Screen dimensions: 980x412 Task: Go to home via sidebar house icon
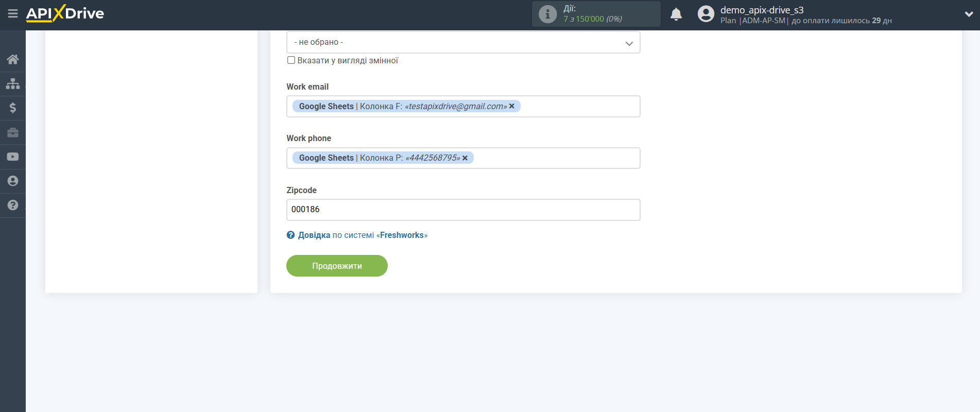[13, 59]
